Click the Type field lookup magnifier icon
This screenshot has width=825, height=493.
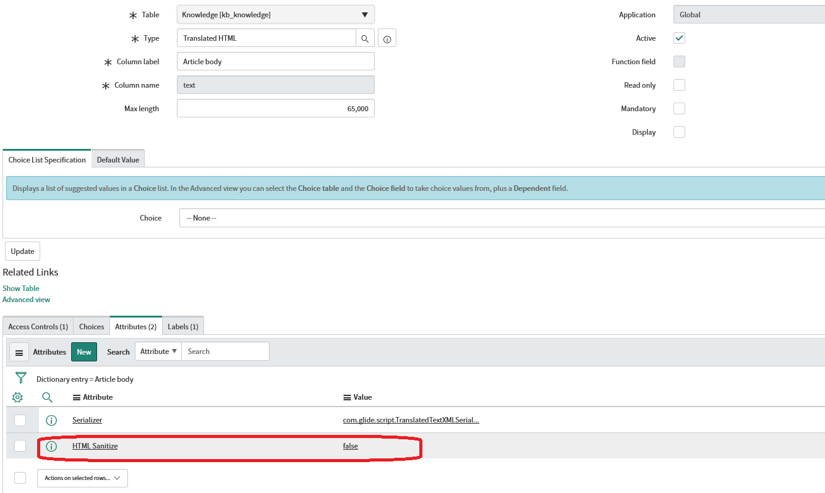[x=365, y=38]
